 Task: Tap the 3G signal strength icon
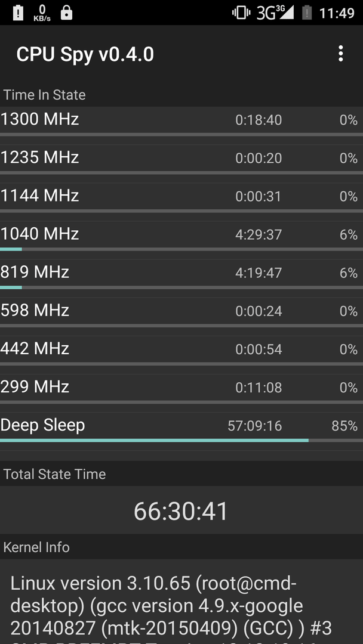point(275,13)
